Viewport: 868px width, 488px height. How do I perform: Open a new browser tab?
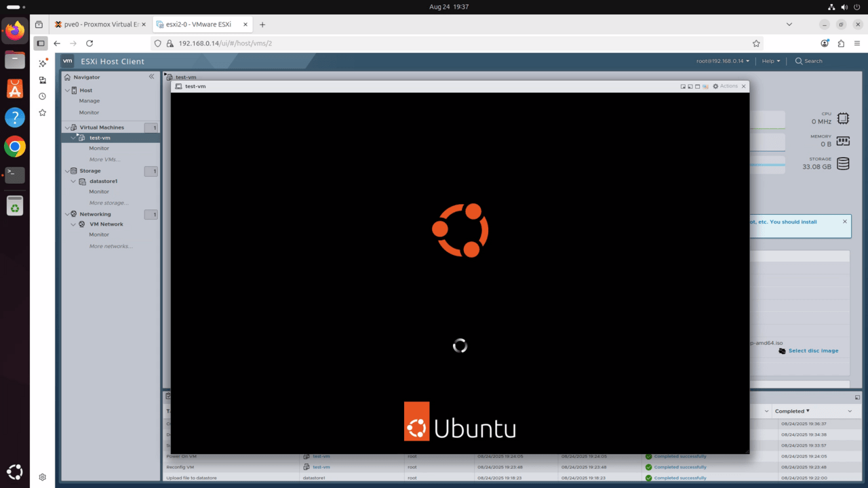[262, 24]
